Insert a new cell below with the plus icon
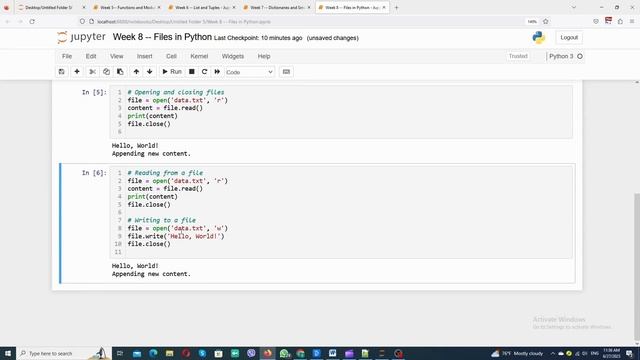The image size is (640, 360). click(x=77, y=72)
